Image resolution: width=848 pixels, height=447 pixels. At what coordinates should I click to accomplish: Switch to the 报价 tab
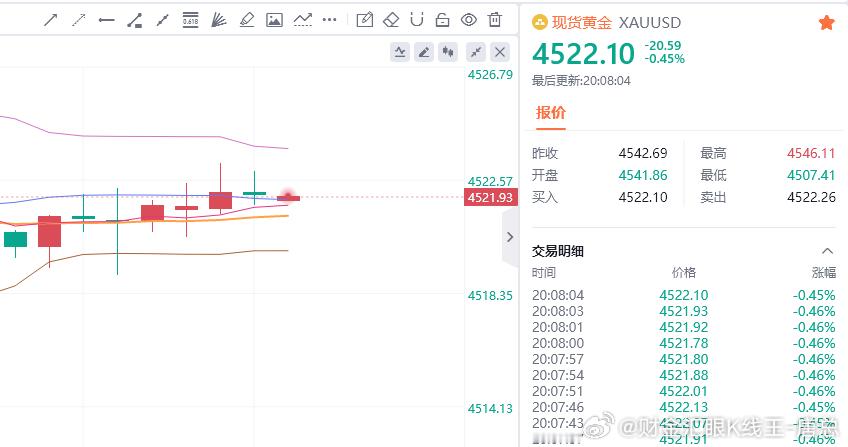(x=551, y=112)
